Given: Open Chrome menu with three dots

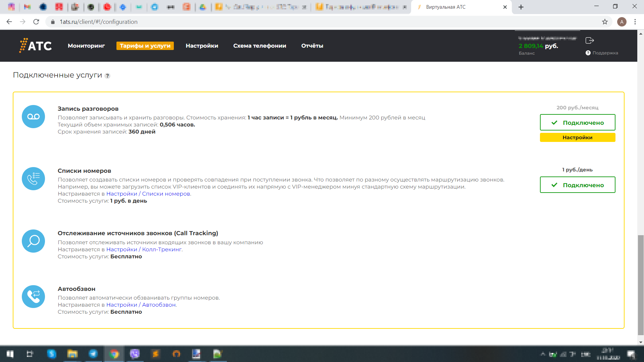Looking at the screenshot, I should [x=635, y=22].
